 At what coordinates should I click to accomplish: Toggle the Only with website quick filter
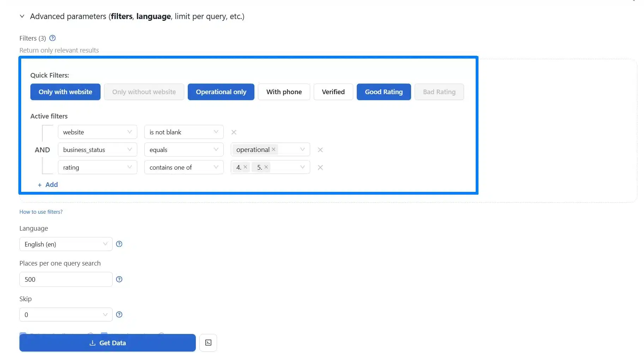[65, 92]
